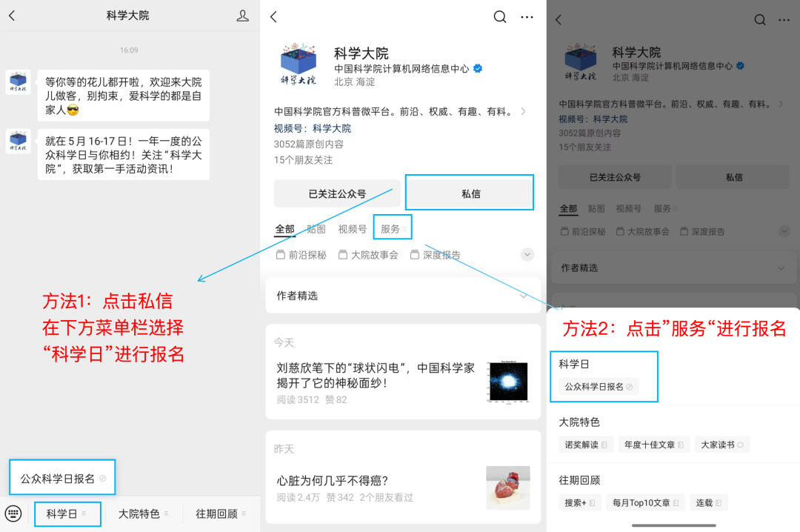Expand the account description on the middle profile screen
Image resolution: width=800 pixels, height=532 pixels.
coord(524,111)
